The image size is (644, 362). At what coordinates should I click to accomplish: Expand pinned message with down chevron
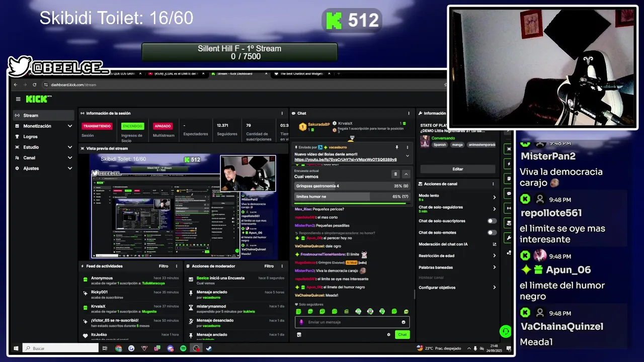tap(408, 156)
